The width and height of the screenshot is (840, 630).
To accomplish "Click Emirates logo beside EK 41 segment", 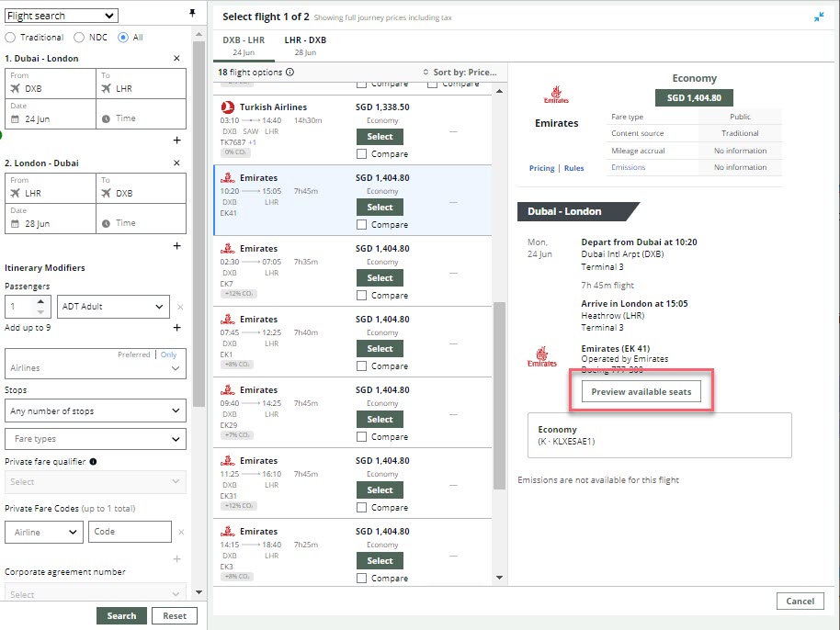I will 541,356.
